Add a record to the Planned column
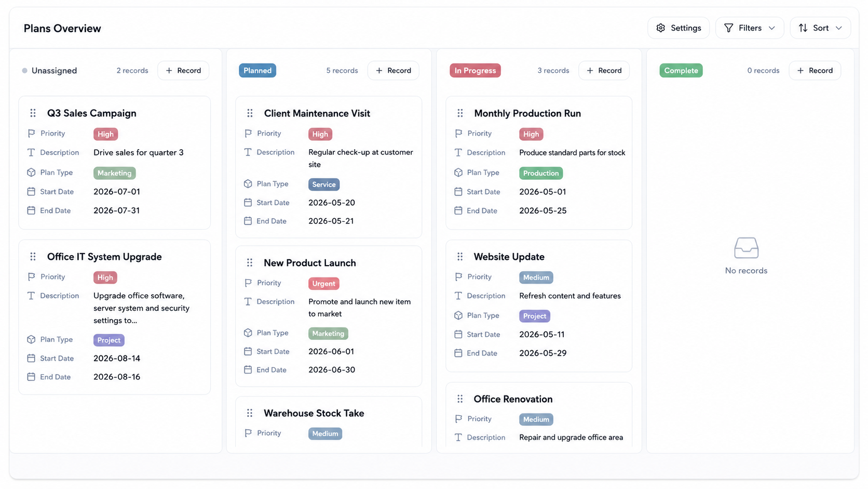The width and height of the screenshot is (868, 489). click(394, 71)
